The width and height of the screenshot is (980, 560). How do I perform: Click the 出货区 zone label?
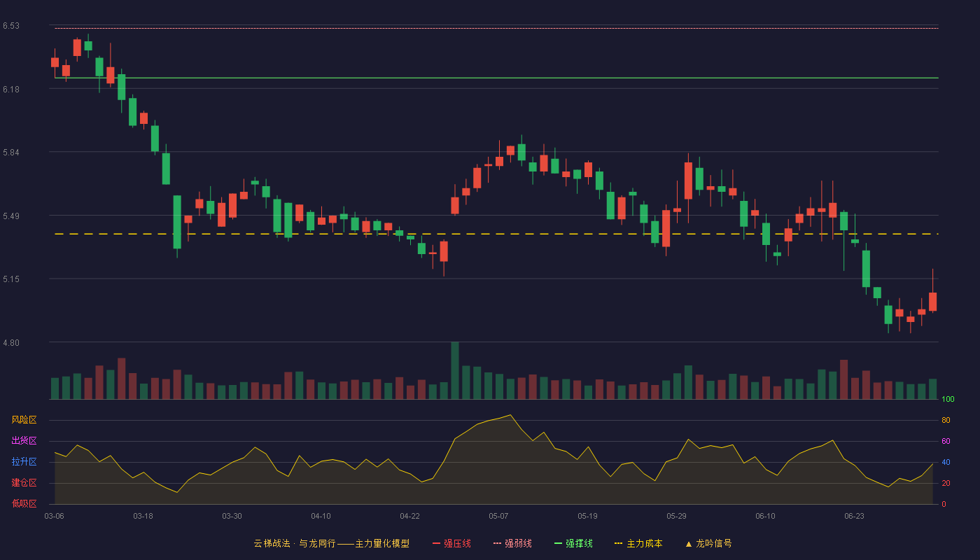(24, 441)
